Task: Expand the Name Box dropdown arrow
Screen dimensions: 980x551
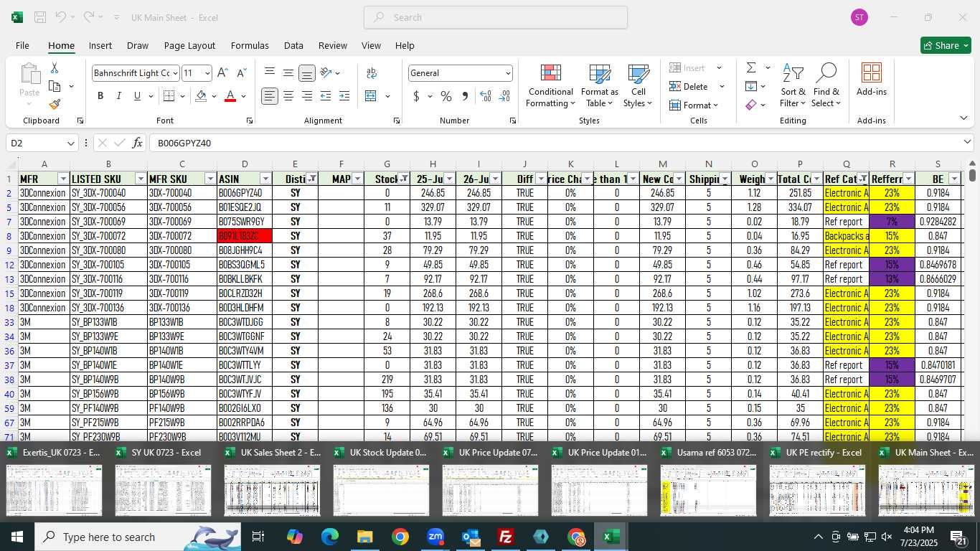Action: 70,143
